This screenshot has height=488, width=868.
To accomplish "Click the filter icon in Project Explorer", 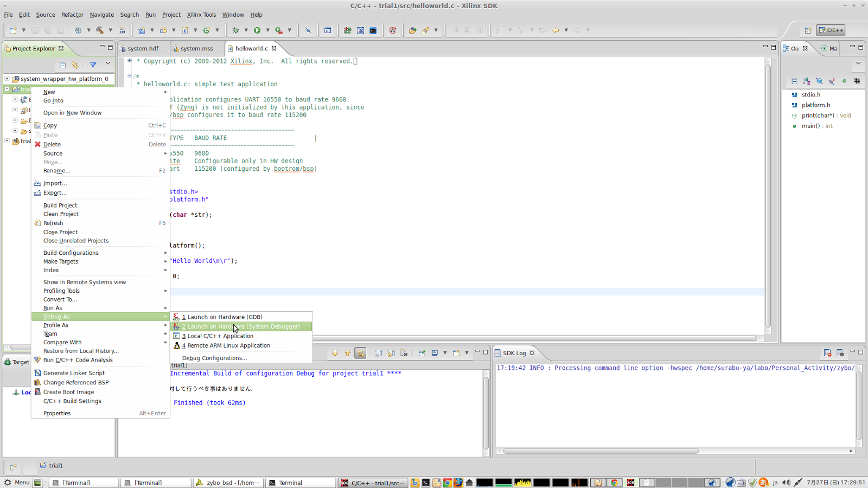I will [93, 65].
